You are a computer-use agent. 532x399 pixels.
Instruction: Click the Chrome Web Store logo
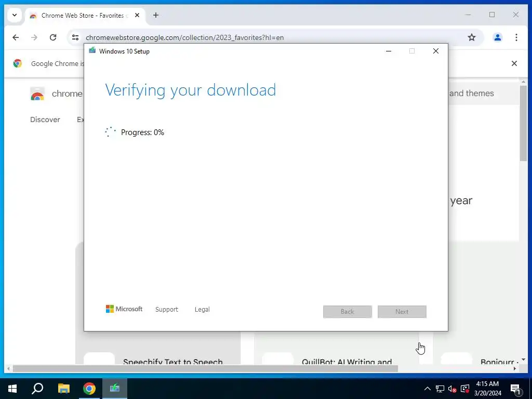point(37,94)
